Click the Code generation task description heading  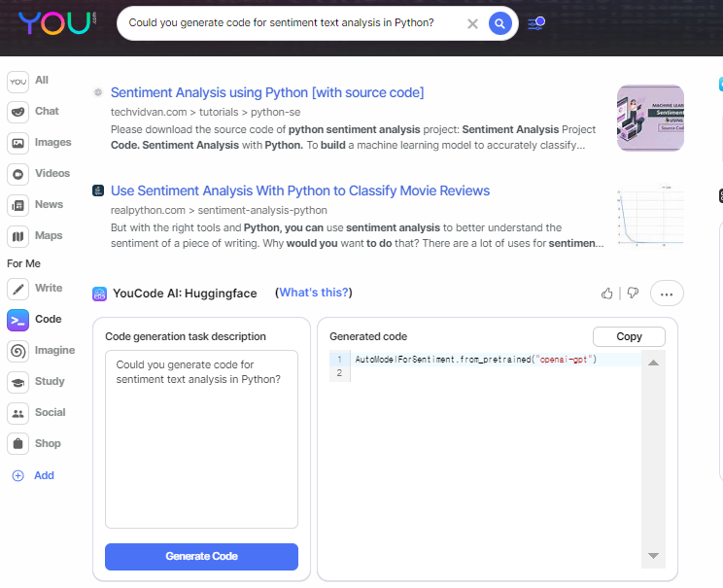[x=186, y=336]
